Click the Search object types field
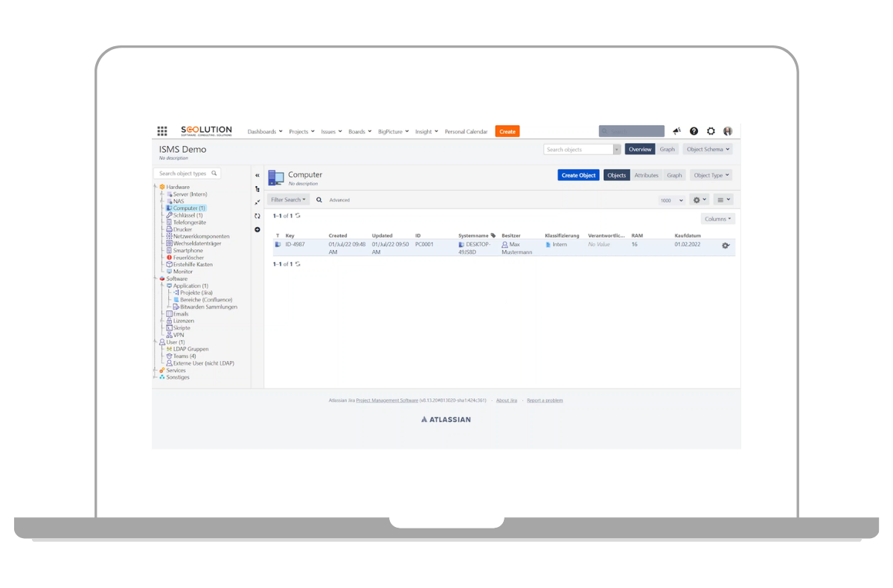 (x=186, y=173)
